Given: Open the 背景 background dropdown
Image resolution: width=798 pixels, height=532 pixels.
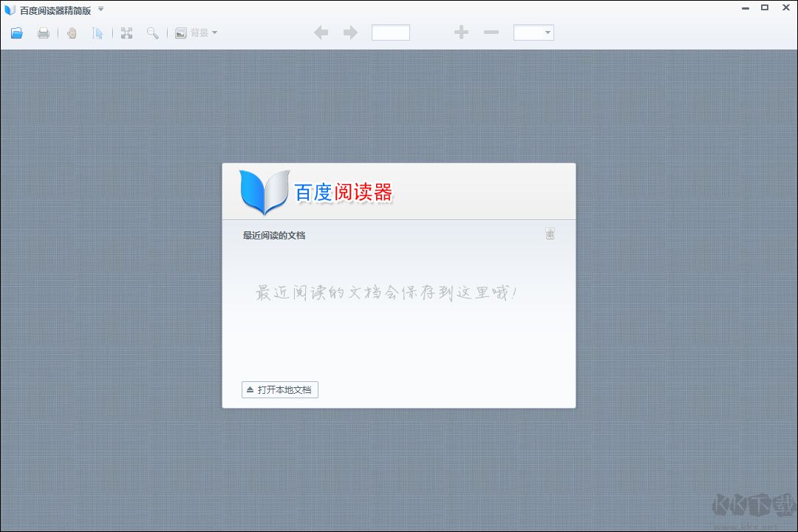Looking at the screenshot, I should [196, 33].
